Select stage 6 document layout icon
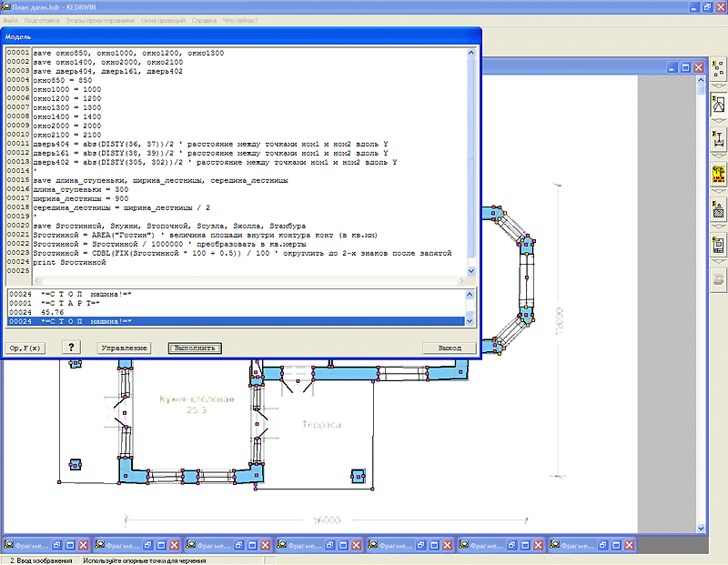This screenshot has width=728, height=565. [x=718, y=245]
